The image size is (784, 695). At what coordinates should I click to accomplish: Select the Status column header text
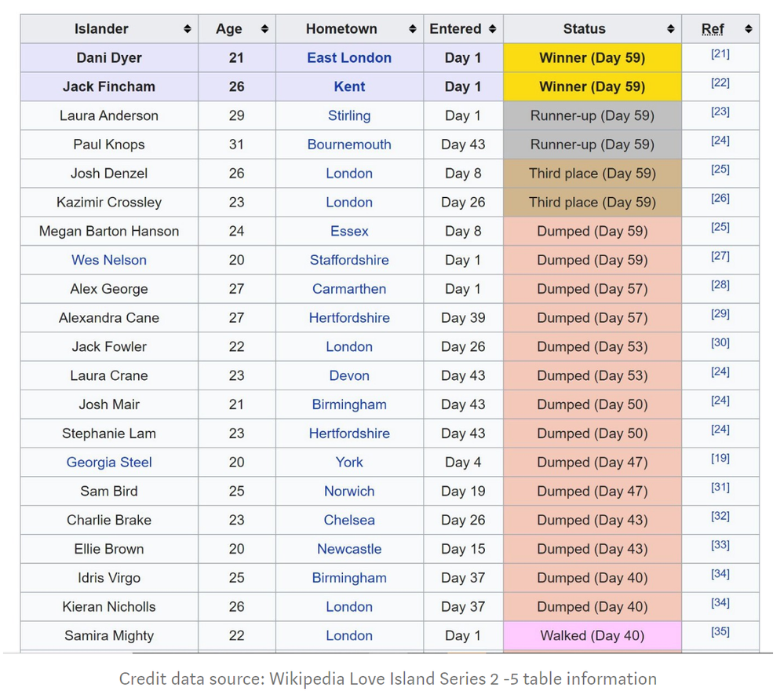point(584,29)
